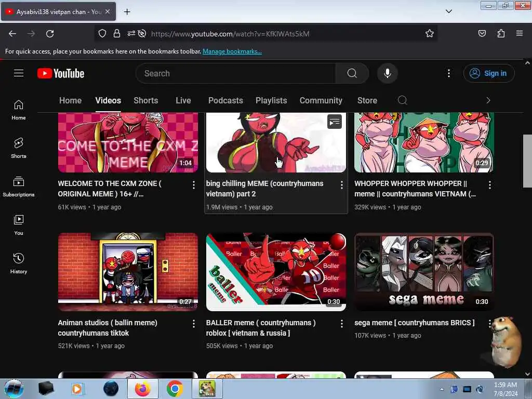Screen dimensions: 532x399
Task: Select the Videos tab
Action: tap(108, 100)
